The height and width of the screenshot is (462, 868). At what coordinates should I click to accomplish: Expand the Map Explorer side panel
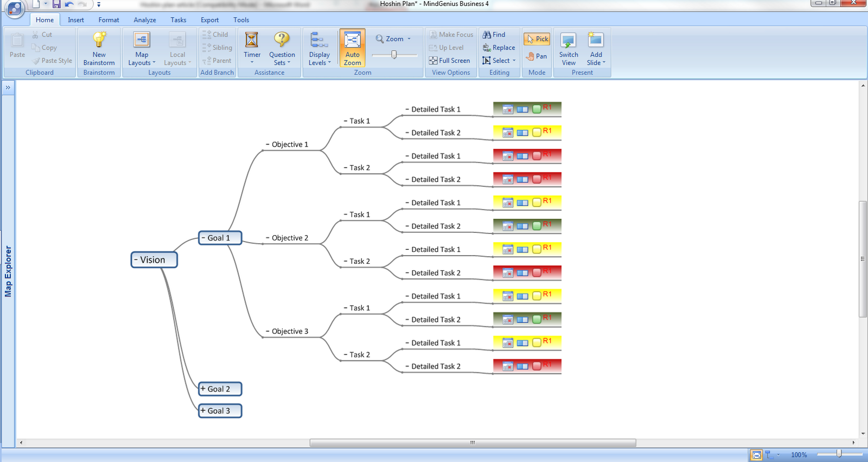tap(8, 87)
